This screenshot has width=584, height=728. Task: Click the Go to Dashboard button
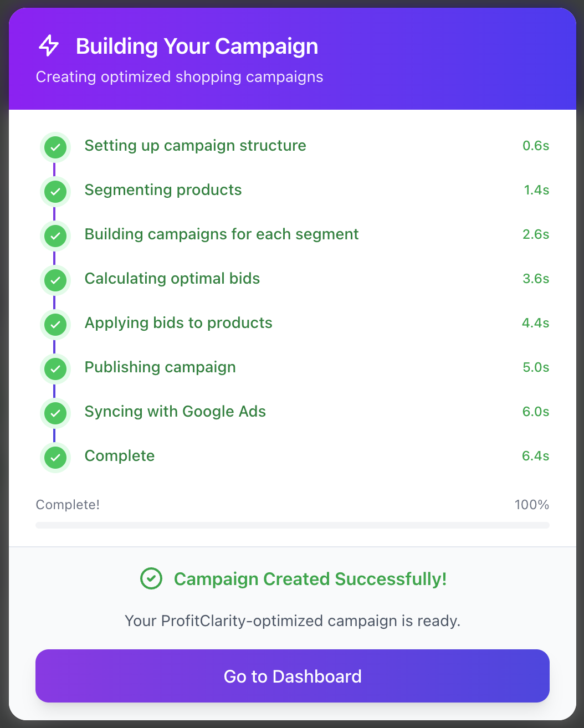[292, 676]
